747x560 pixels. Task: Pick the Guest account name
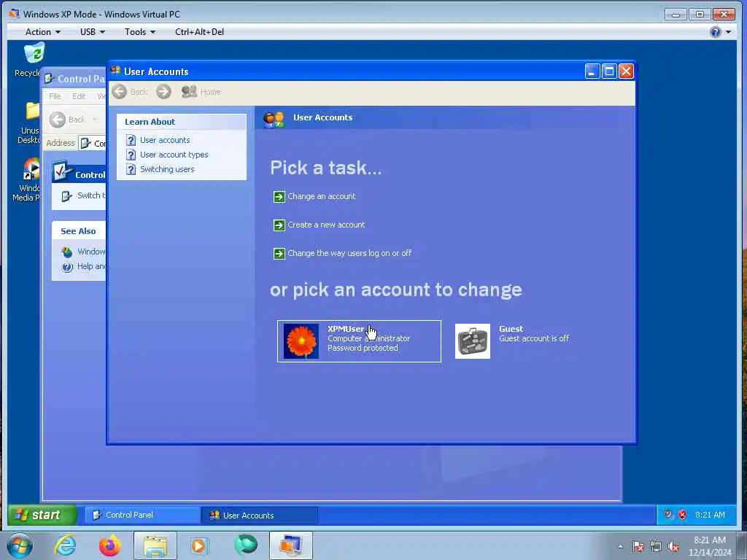pos(511,329)
